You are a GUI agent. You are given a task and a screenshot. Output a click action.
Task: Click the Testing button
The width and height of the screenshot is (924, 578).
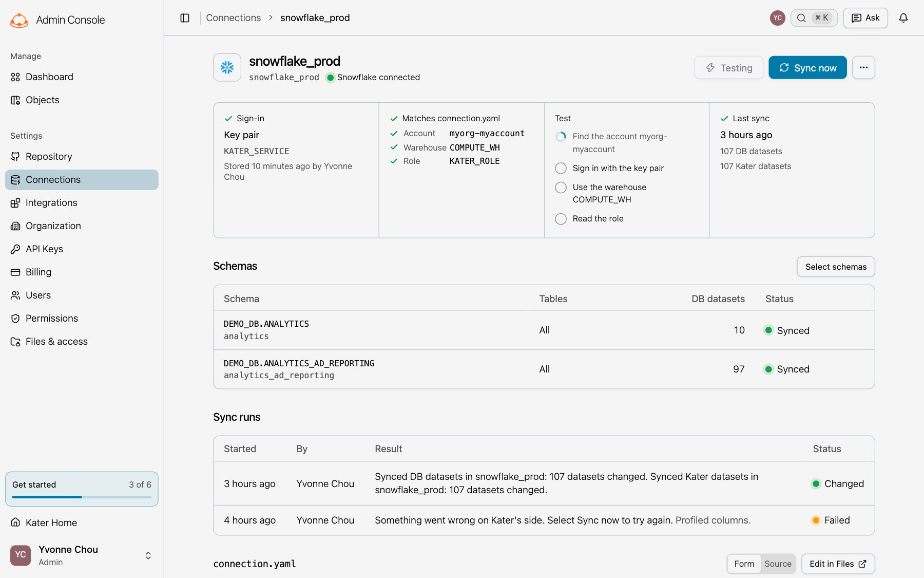[x=729, y=67]
